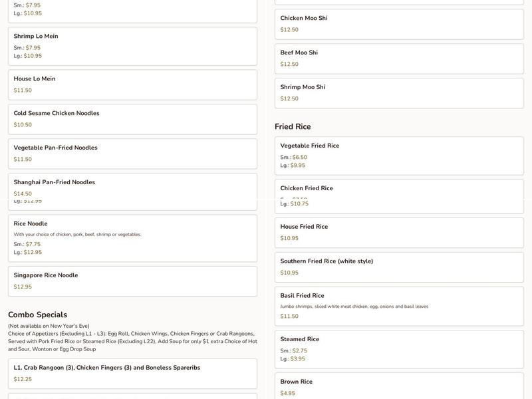Screen dimensions: 532x399
Task: Select Singapore Rice Noodle
Action: (132, 281)
